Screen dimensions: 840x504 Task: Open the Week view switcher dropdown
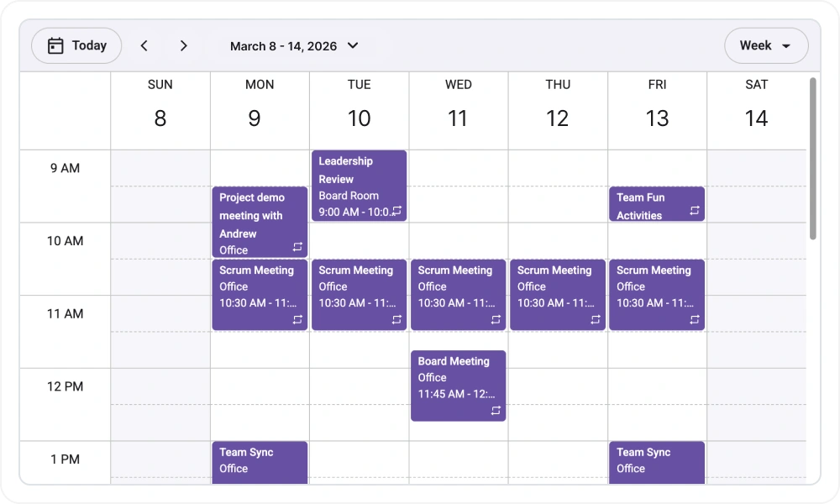click(765, 45)
